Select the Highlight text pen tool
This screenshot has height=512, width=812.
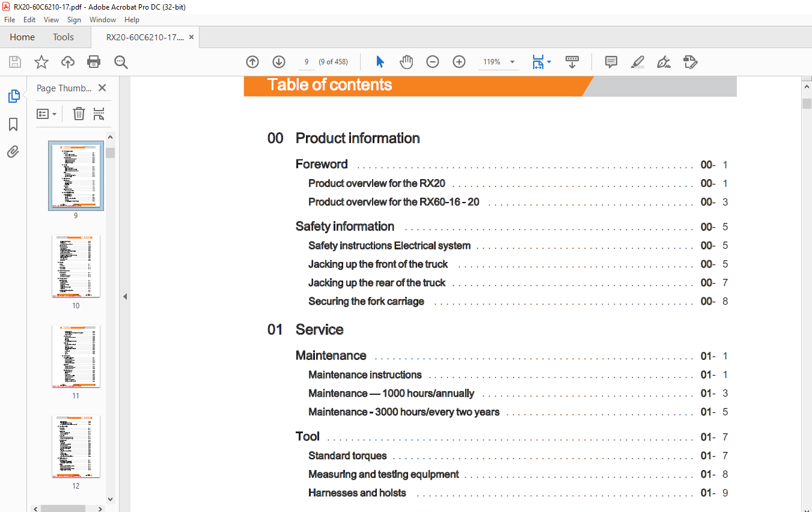click(x=638, y=62)
